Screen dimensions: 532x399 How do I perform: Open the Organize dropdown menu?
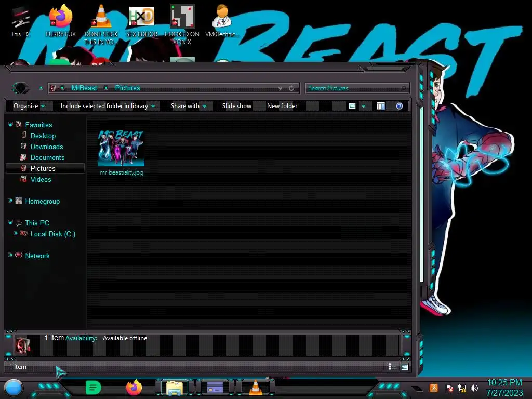click(29, 106)
